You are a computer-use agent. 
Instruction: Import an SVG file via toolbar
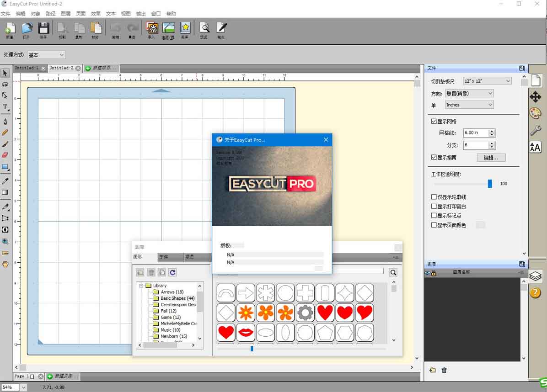pos(151,30)
